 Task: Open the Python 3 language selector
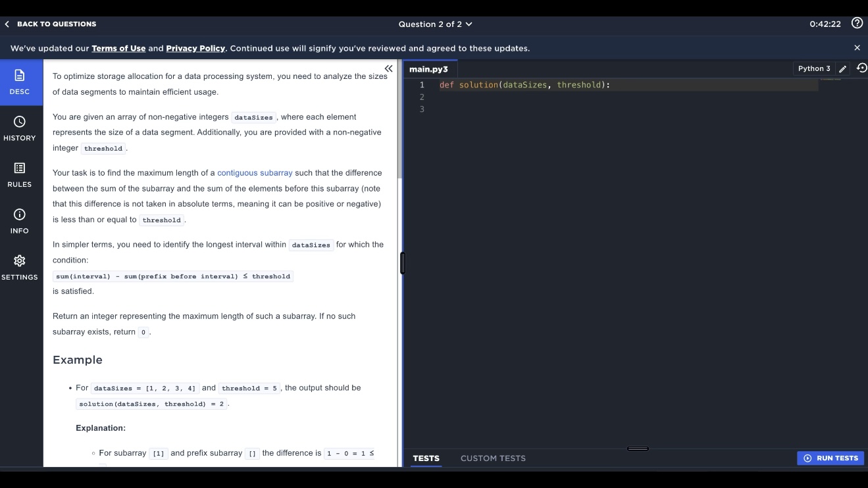pyautogui.click(x=814, y=69)
